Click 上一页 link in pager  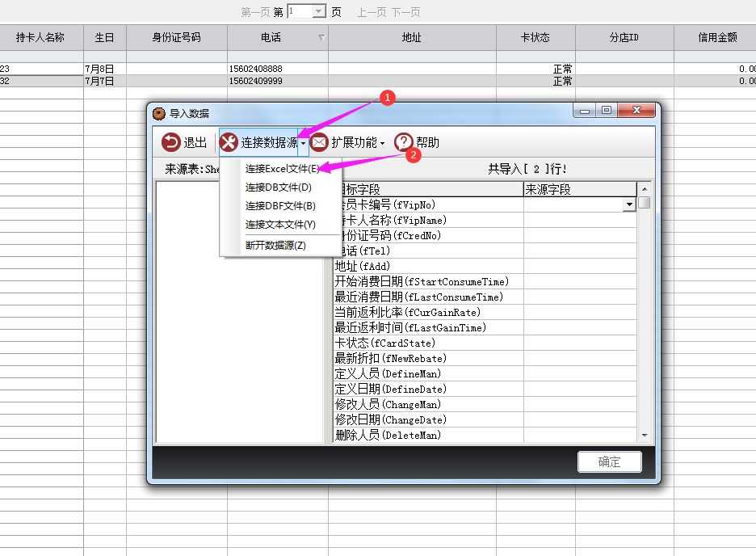(372, 12)
